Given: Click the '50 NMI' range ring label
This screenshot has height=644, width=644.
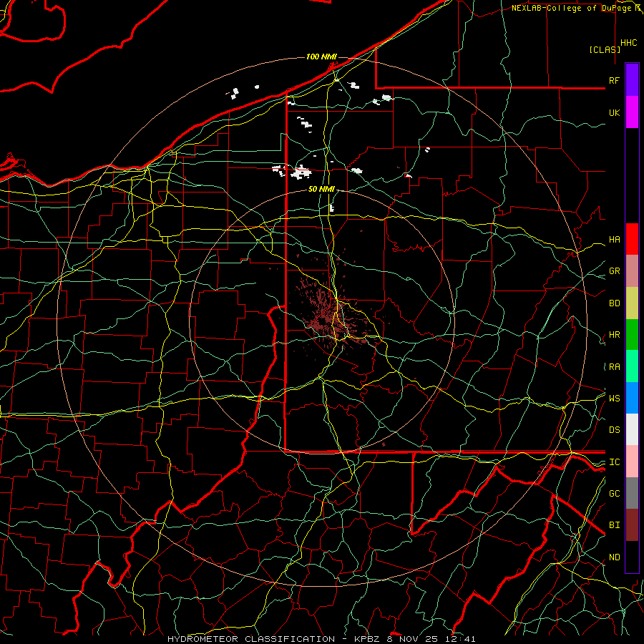Looking at the screenshot, I should point(321,189).
